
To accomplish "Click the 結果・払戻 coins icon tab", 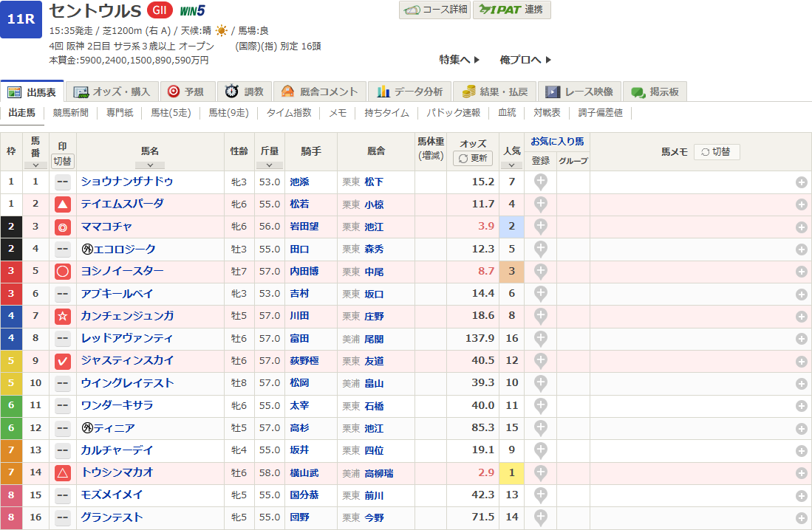I will coord(496,92).
